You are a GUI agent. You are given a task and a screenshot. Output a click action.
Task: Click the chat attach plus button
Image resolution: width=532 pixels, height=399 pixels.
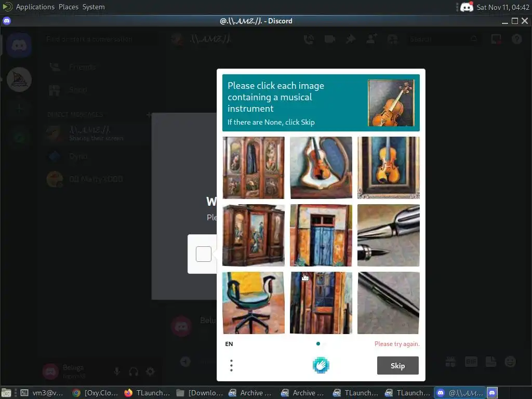click(x=185, y=362)
